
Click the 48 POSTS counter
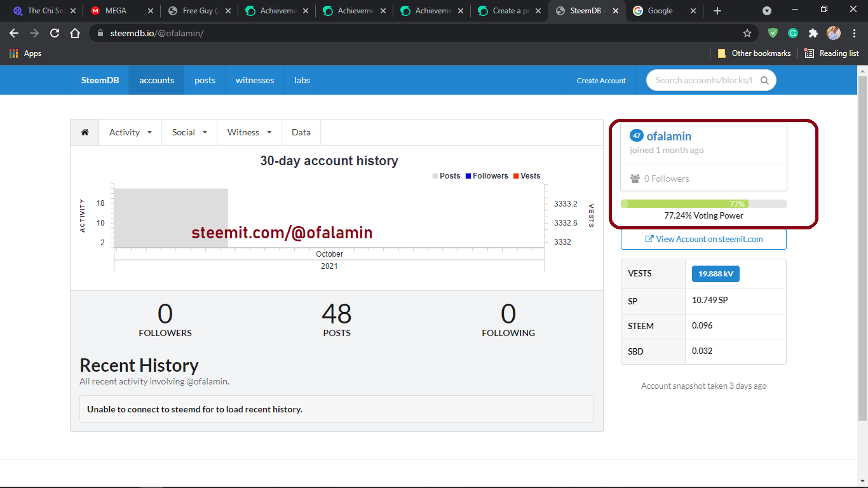point(337,320)
